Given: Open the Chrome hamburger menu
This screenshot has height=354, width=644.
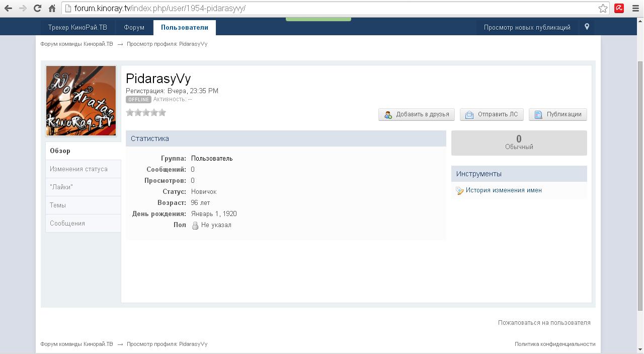Looking at the screenshot, I should click(635, 8).
